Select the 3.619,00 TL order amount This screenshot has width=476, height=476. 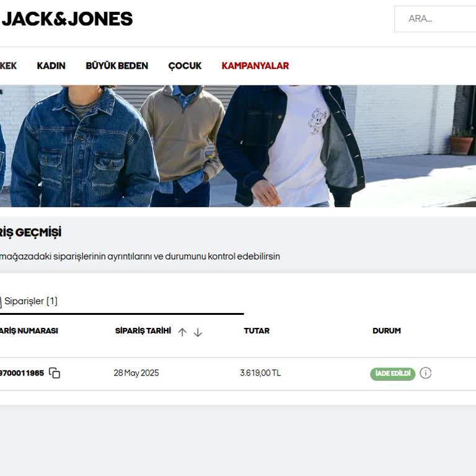click(x=260, y=372)
